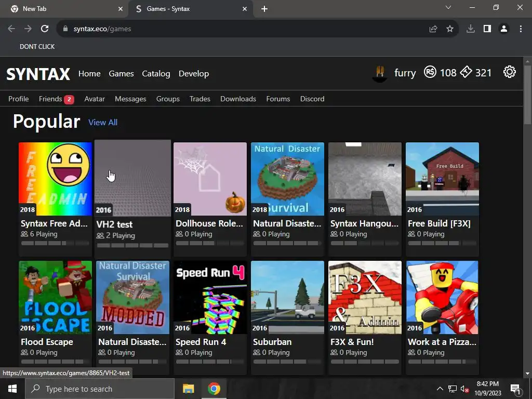This screenshot has width=532, height=399.
Task: Open Forums link
Action: tap(278, 99)
